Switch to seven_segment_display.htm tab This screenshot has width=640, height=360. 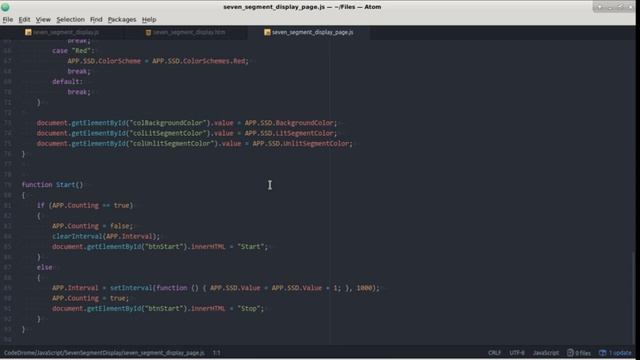point(186,32)
